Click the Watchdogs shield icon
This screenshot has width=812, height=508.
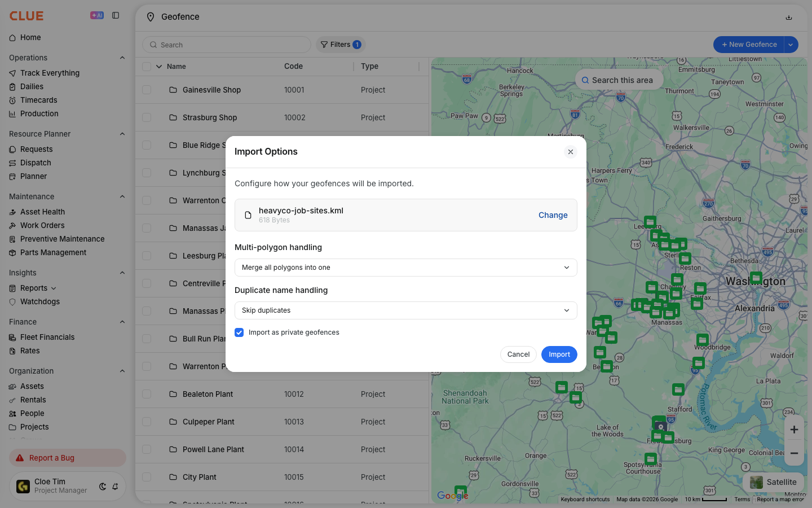[12, 301]
